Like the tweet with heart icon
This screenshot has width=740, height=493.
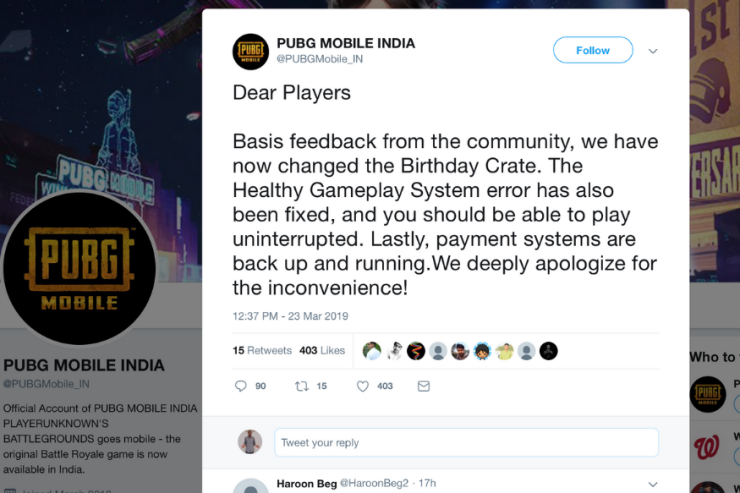(x=362, y=386)
